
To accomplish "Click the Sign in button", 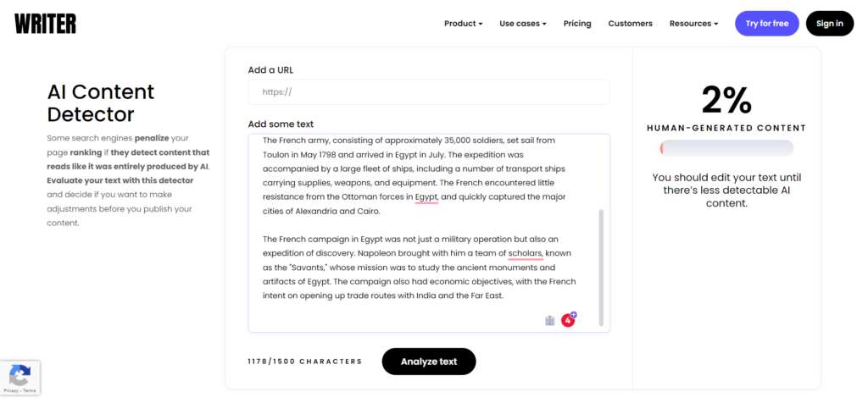I will (829, 24).
